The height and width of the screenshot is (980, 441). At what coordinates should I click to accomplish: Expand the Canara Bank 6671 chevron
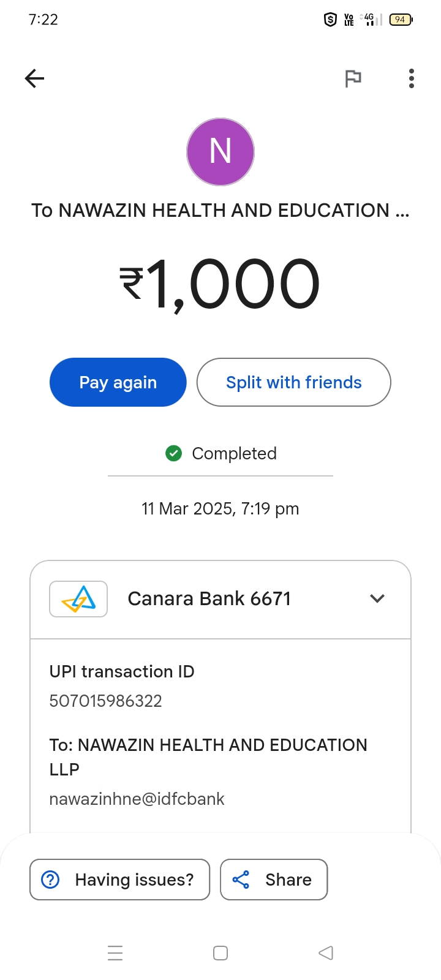pyautogui.click(x=377, y=598)
